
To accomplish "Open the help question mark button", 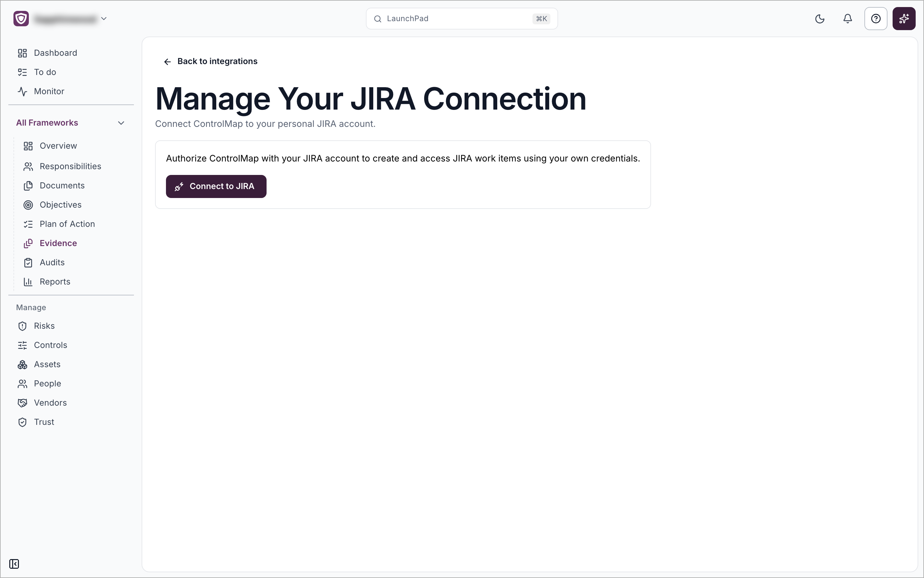I will click(875, 19).
